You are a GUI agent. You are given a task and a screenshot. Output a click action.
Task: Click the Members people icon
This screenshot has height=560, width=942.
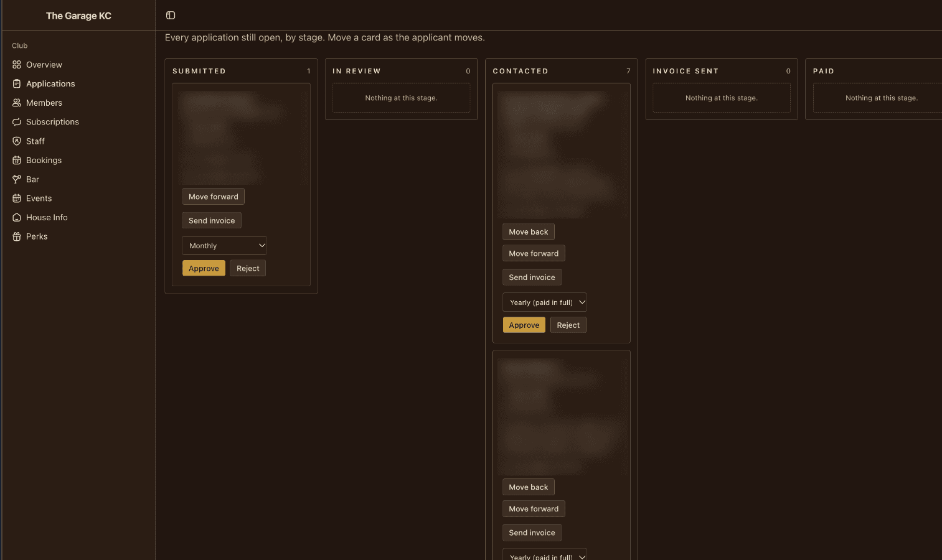(17, 103)
